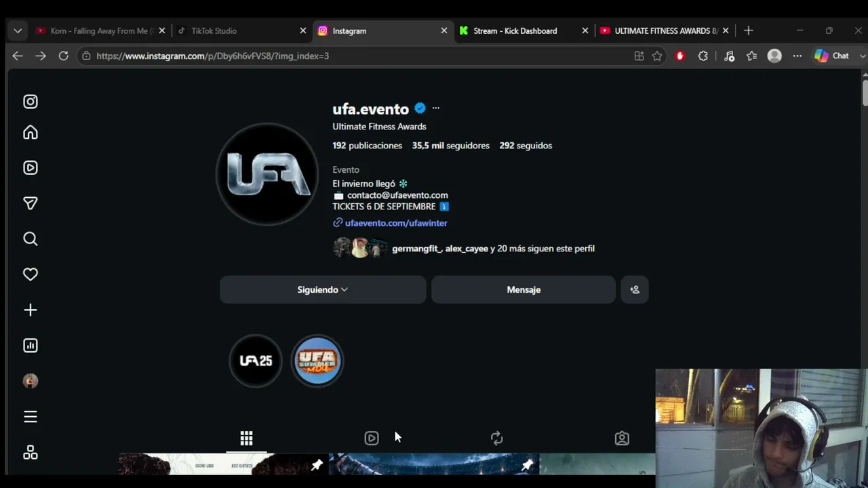Image resolution: width=868 pixels, height=488 pixels.
Task: Open the media playback control icon
Action: [x=729, y=56]
